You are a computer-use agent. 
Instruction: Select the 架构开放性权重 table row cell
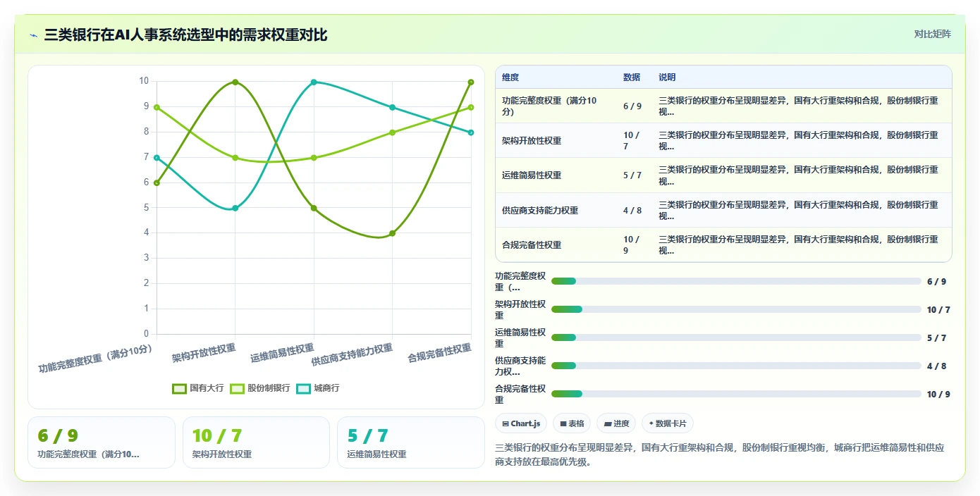click(x=555, y=141)
